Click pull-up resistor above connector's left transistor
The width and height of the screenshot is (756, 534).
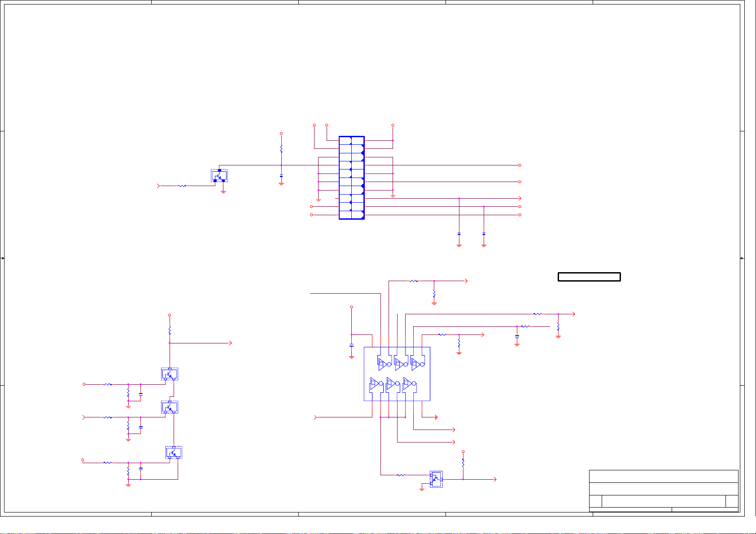[281, 148]
